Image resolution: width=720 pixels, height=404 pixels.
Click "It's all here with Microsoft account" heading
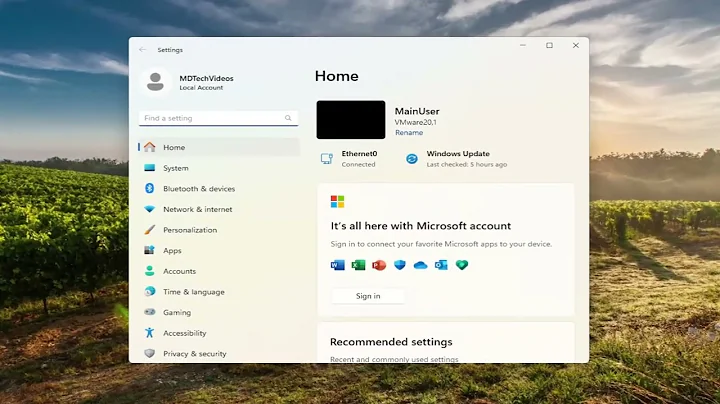coord(421,226)
